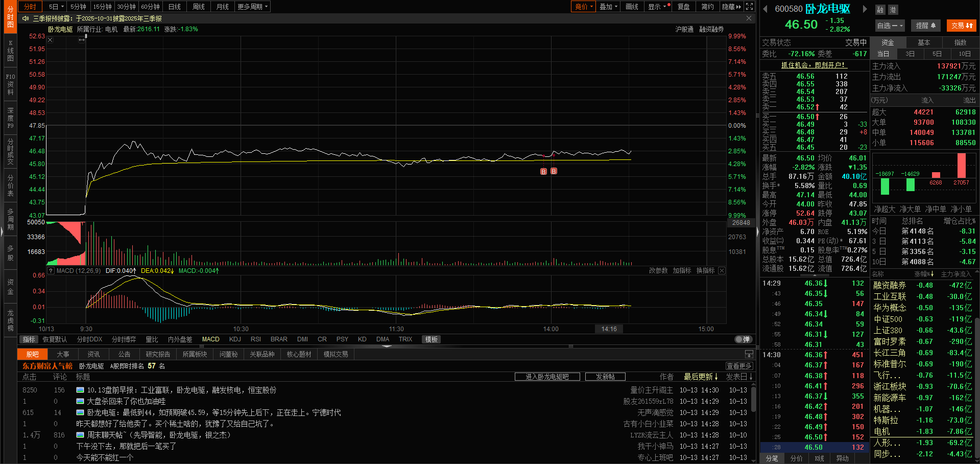Switch to the 指数 tab

pos(960,42)
